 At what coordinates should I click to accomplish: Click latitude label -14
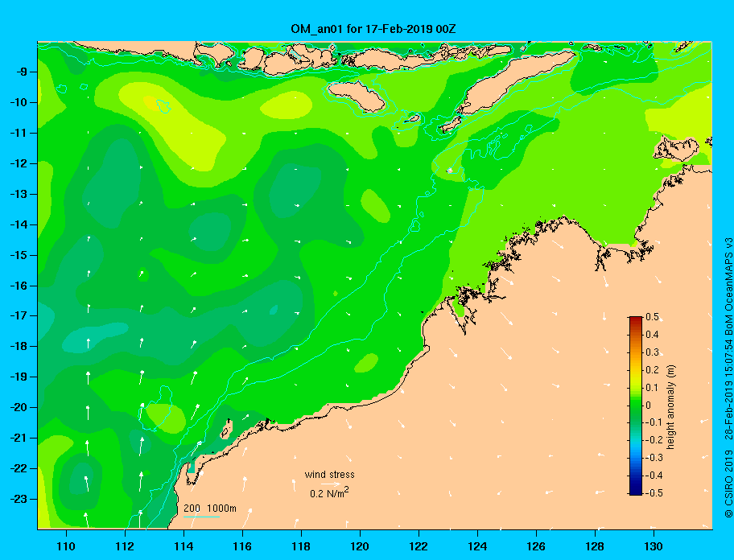(19, 225)
